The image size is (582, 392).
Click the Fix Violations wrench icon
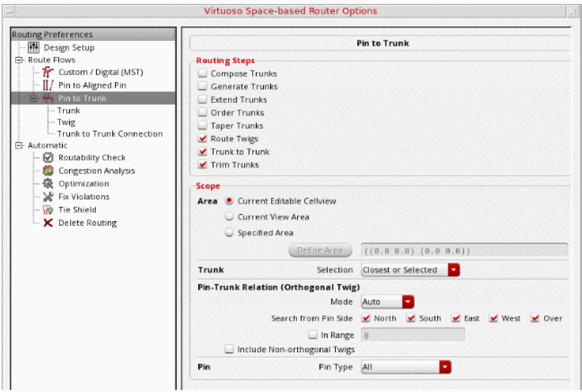click(48, 197)
